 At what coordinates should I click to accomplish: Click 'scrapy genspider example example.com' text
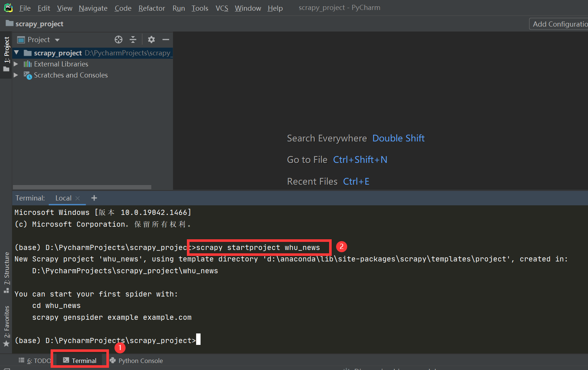[x=112, y=318]
